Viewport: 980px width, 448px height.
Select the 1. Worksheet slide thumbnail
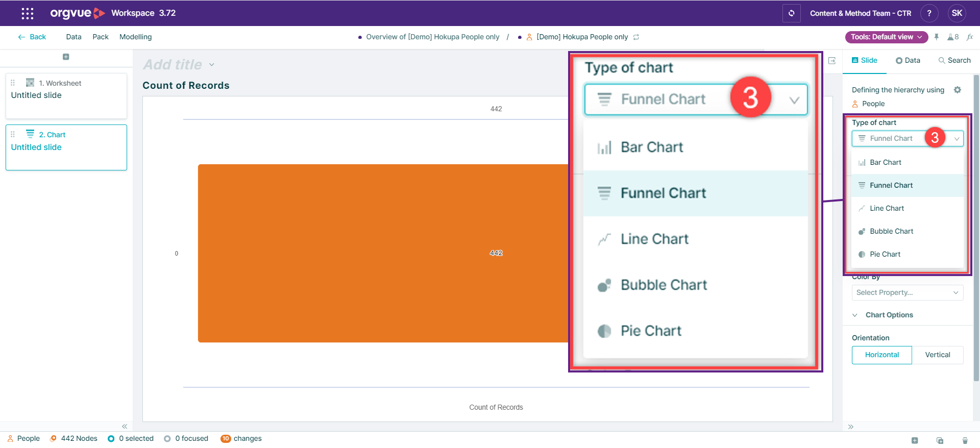(x=66, y=96)
